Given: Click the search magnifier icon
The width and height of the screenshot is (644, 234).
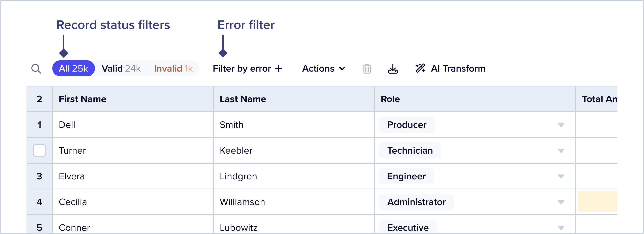Looking at the screenshot, I should 36,69.
